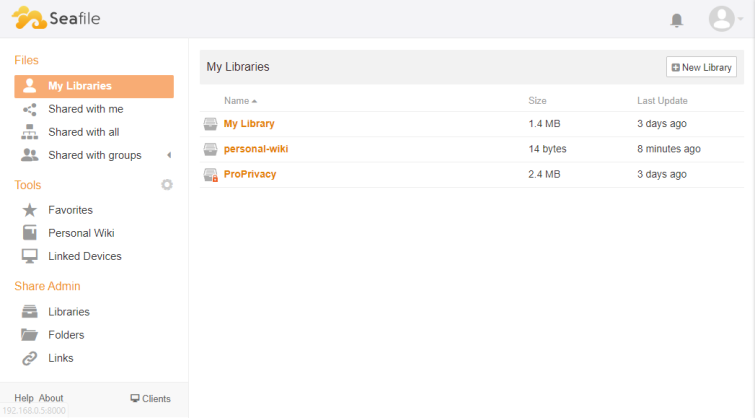Open the Help link
The image size is (755, 418).
pos(24,398)
